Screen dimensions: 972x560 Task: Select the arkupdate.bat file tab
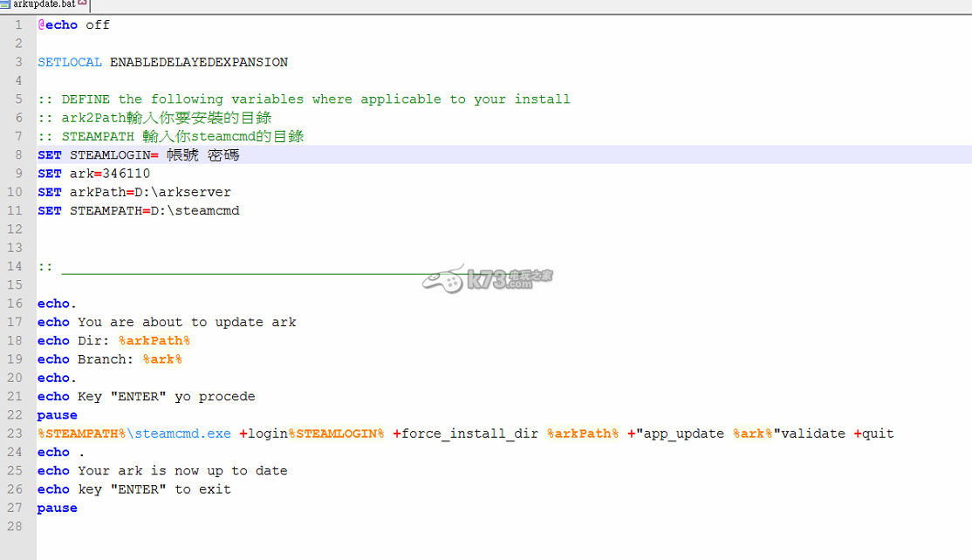tap(44, 4)
